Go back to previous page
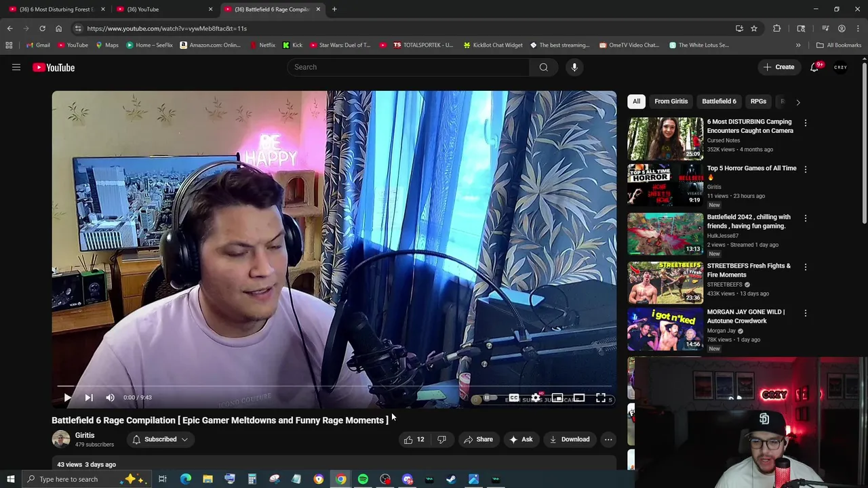This screenshot has width=868, height=488. tap(9, 28)
